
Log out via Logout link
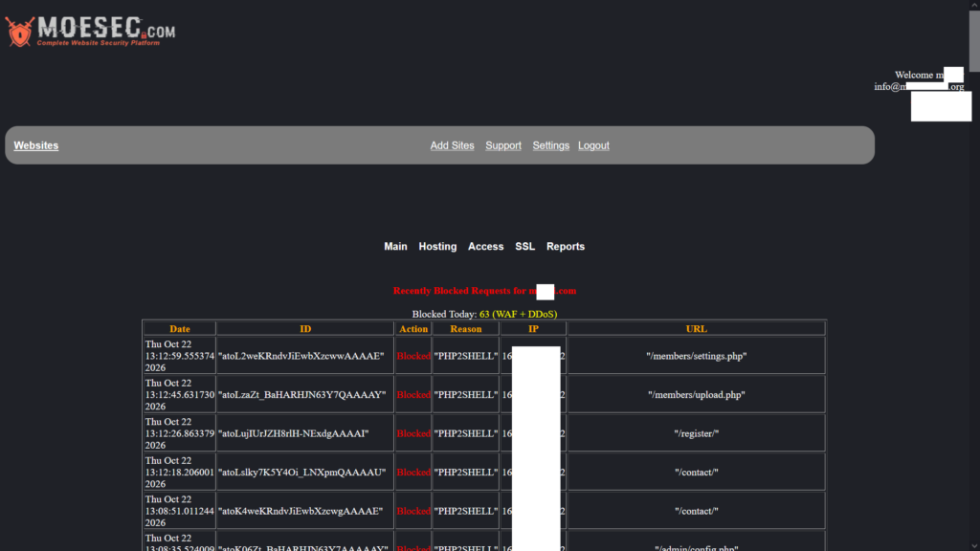click(593, 145)
